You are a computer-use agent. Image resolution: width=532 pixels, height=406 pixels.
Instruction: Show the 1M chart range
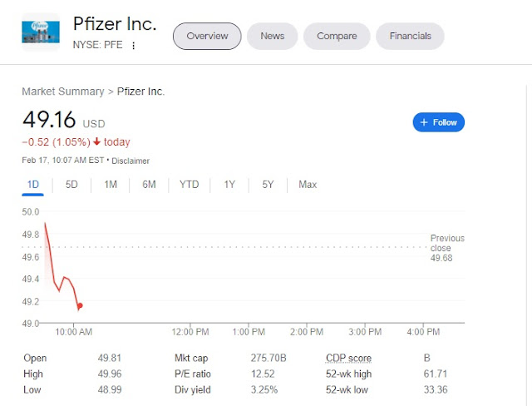(x=111, y=185)
